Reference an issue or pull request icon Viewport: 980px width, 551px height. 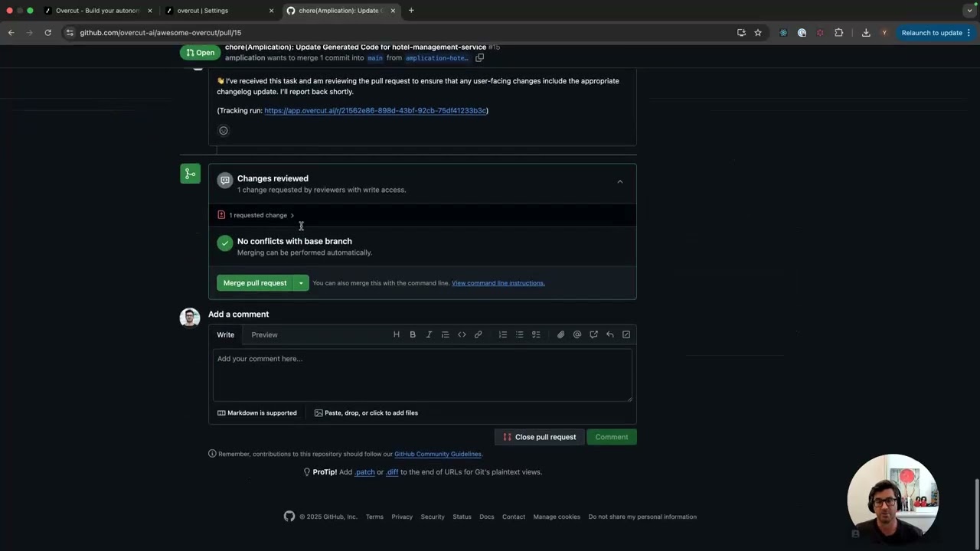(593, 334)
